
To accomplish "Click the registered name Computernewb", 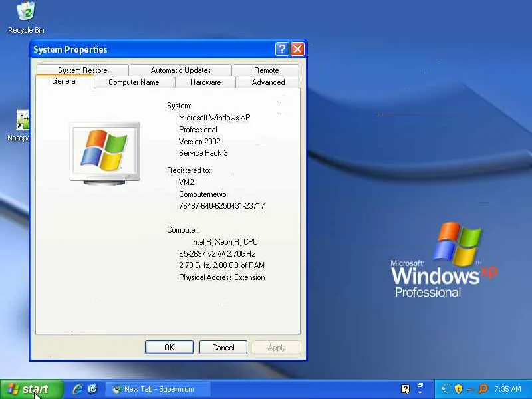I will click(202, 194).
